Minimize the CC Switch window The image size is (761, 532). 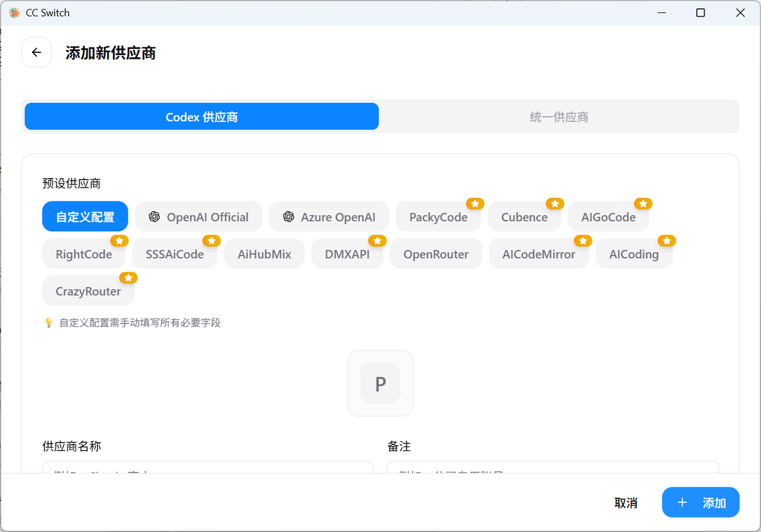click(661, 12)
